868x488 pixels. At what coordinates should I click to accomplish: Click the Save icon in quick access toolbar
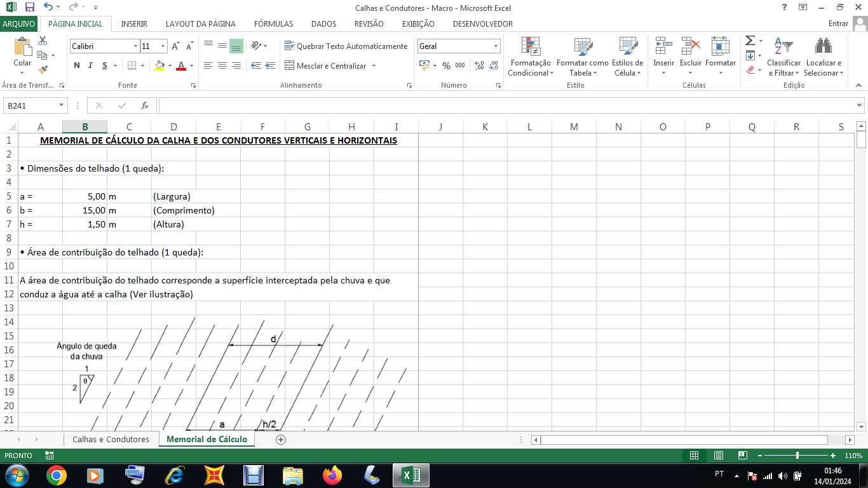(x=29, y=8)
